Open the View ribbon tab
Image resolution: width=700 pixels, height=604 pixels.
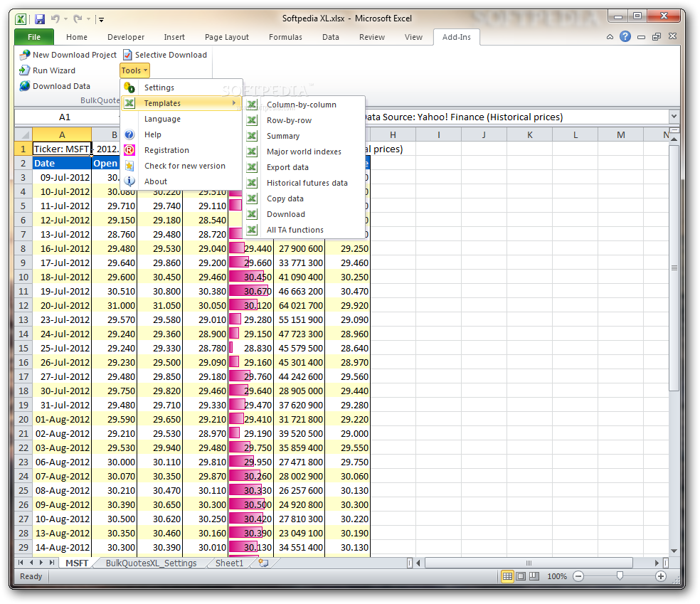pos(413,37)
